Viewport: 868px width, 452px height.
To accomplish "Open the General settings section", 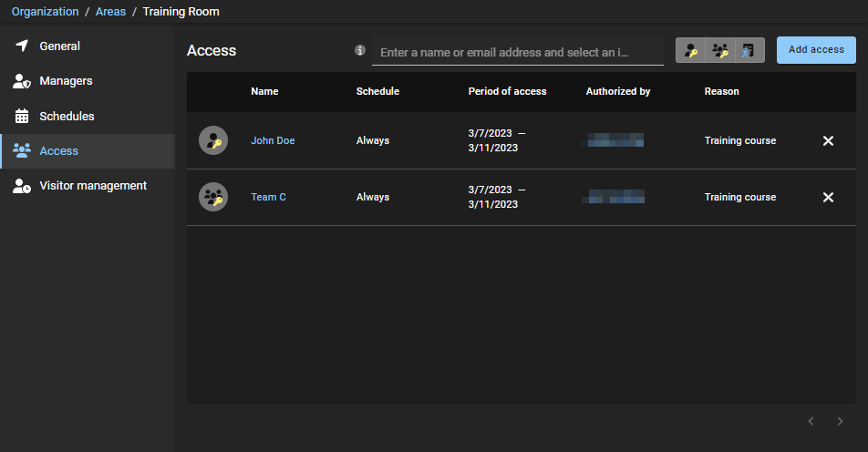I will pos(59,46).
